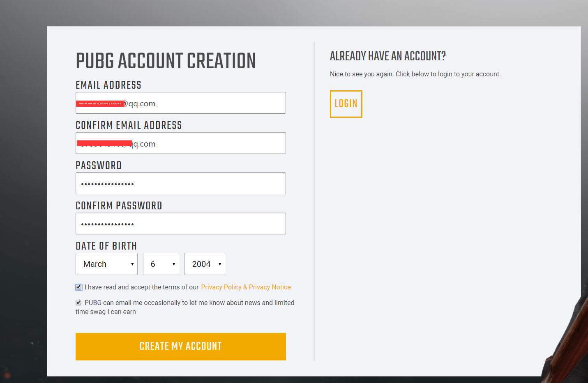588x383 pixels.
Task: Open the birth year dropdown showing 2004
Action: (x=205, y=264)
